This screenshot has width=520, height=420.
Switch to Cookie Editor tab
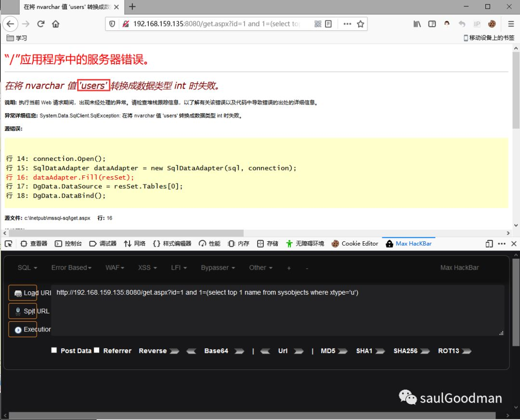click(355, 244)
